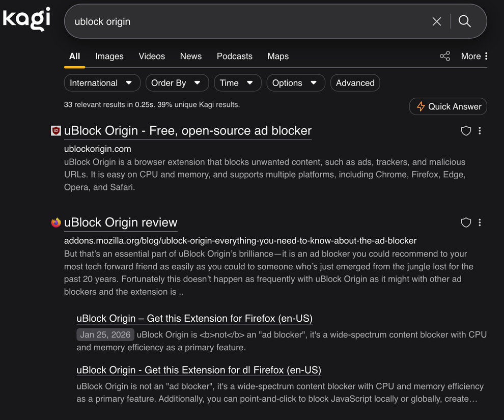Open three-dot menu for ublockorigin.com result
The width and height of the screenshot is (504, 420).
click(x=480, y=131)
